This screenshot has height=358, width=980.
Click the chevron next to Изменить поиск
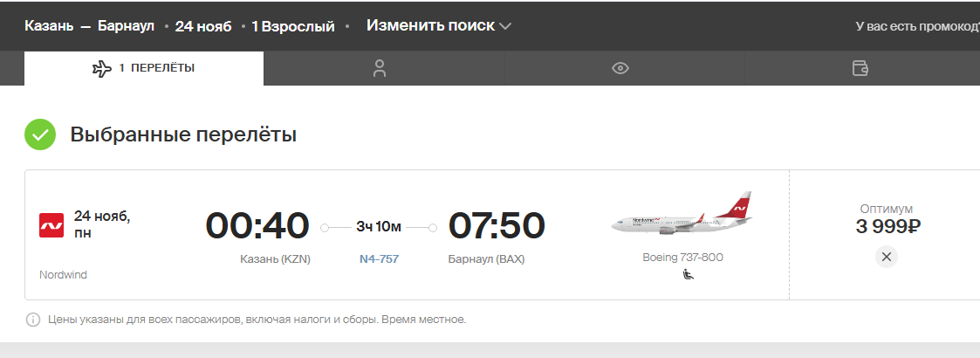pos(505,26)
